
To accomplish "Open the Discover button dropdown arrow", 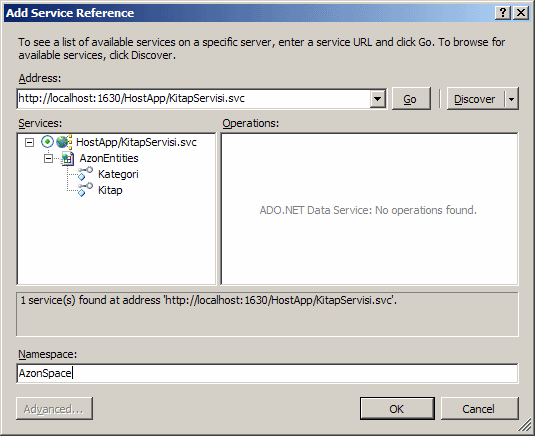I will (x=511, y=99).
